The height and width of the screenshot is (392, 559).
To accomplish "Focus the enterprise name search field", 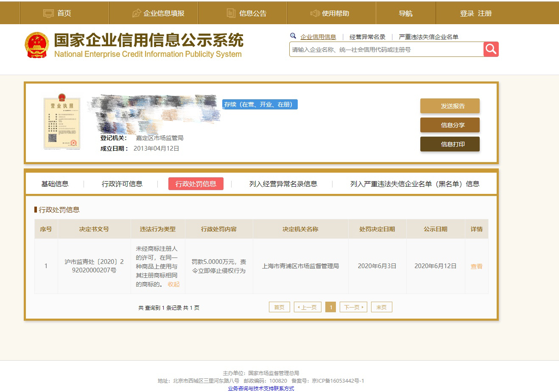I will coord(386,50).
